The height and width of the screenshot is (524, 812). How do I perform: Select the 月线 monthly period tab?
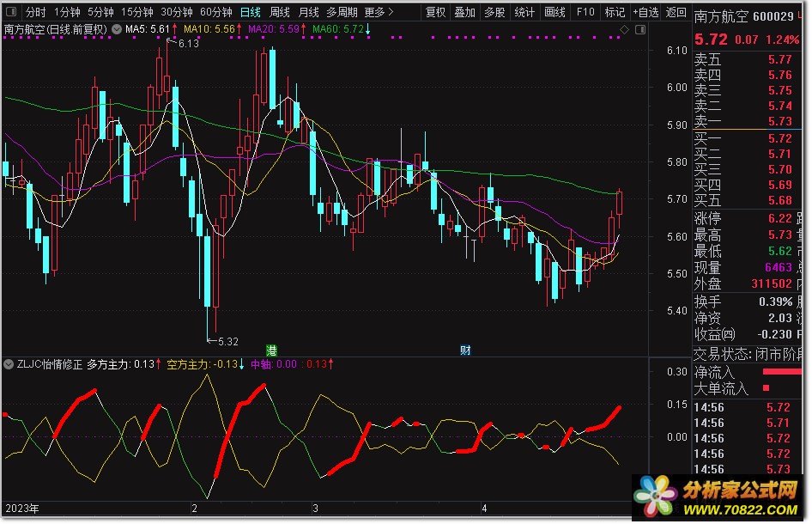[x=308, y=12]
